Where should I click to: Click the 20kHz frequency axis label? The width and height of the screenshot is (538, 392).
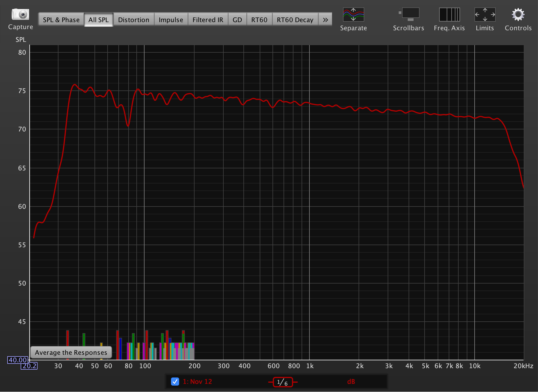[x=523, y=366]
